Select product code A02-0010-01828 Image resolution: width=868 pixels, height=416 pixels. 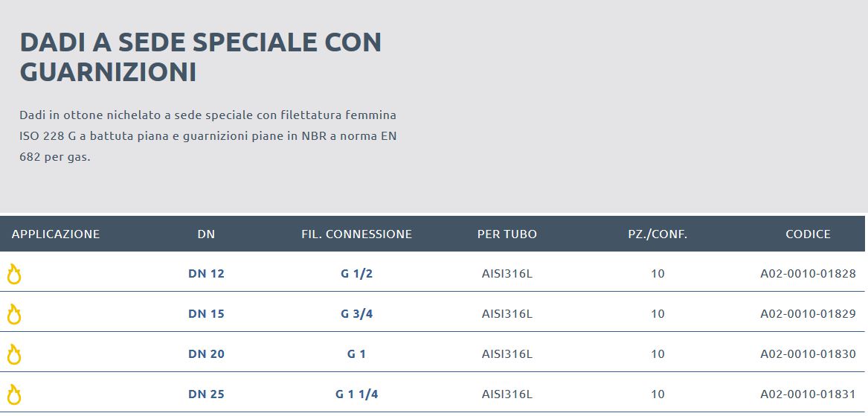tap(808, 274)
